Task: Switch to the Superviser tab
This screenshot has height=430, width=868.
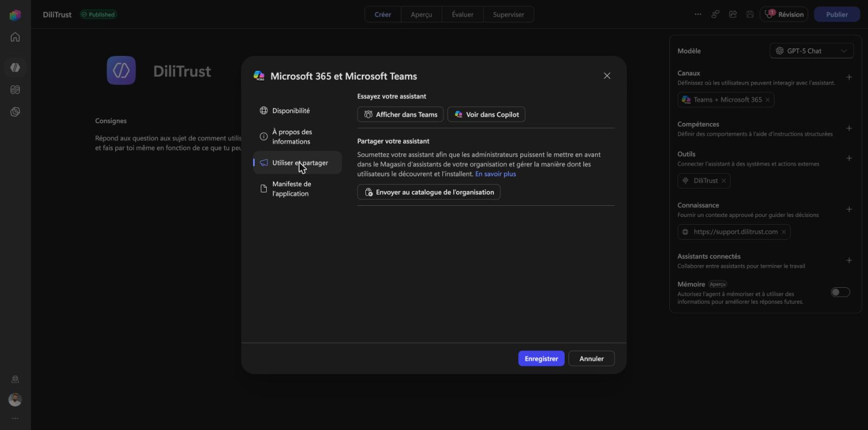Action: point(508,14)
